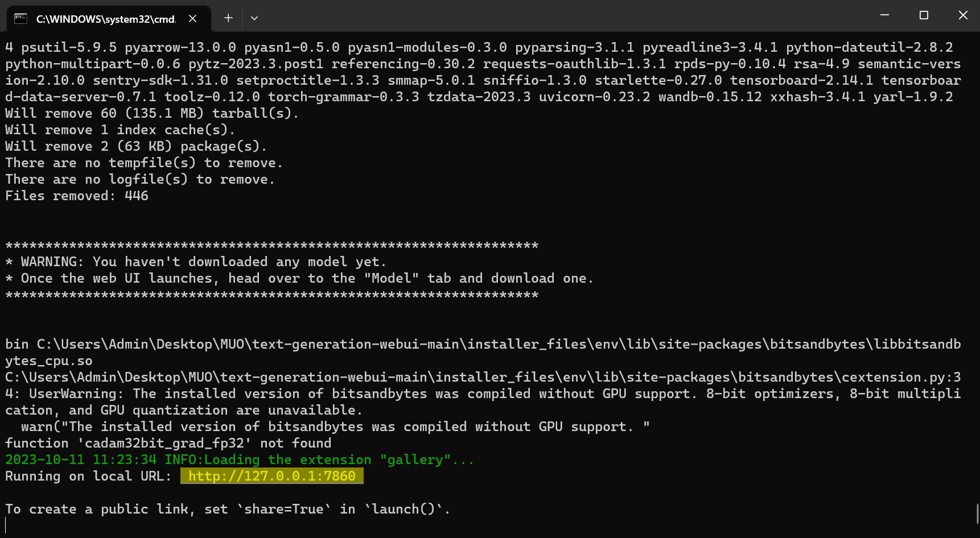Viewport: 980px width, 538px height.
Task: Click the 'Running on local URL' label
Action: point(84,477)
